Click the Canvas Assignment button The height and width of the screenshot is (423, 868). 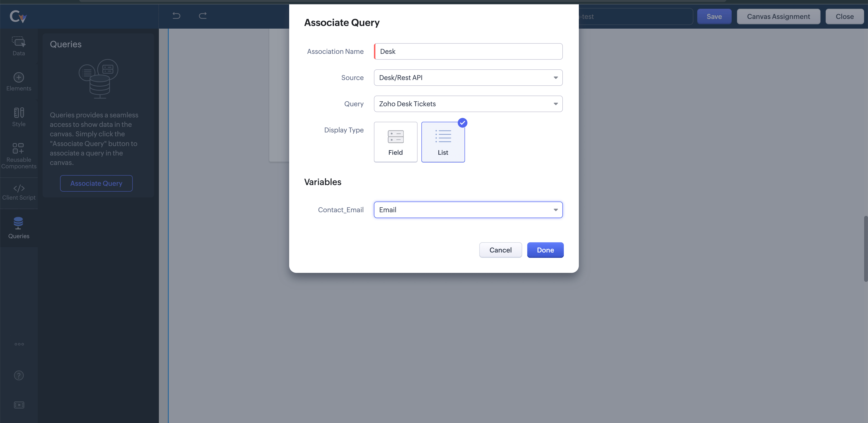[778, 16]
